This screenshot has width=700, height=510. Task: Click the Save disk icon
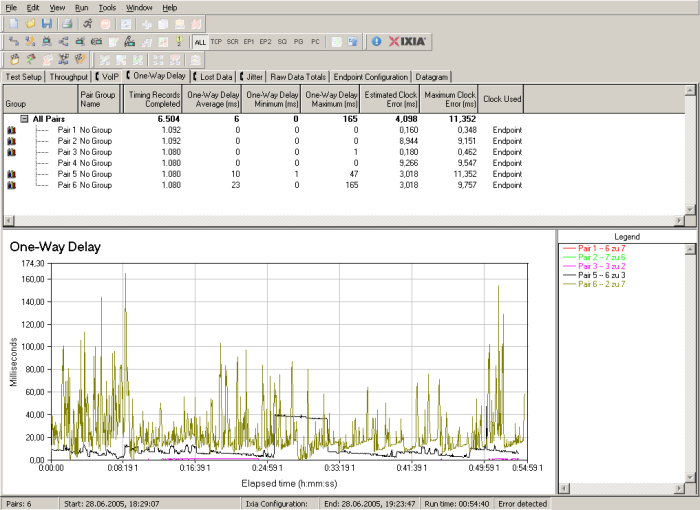click(46, 23)
